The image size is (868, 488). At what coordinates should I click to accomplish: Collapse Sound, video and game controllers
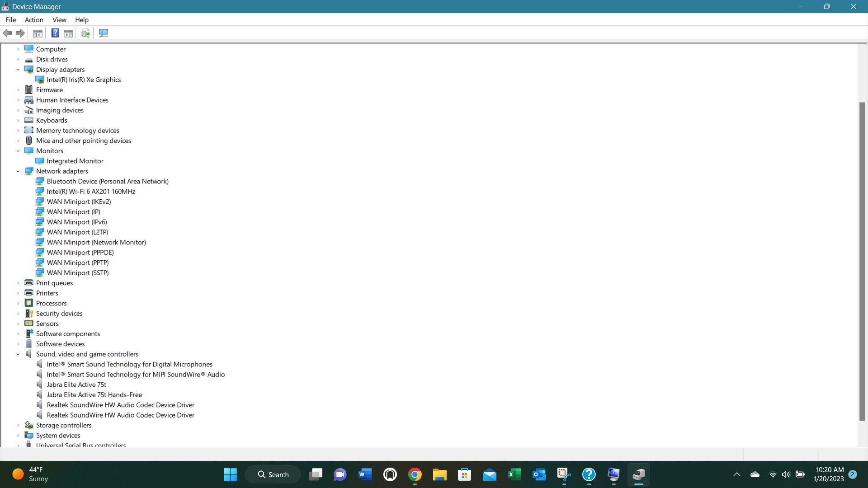tap(18, 354)
